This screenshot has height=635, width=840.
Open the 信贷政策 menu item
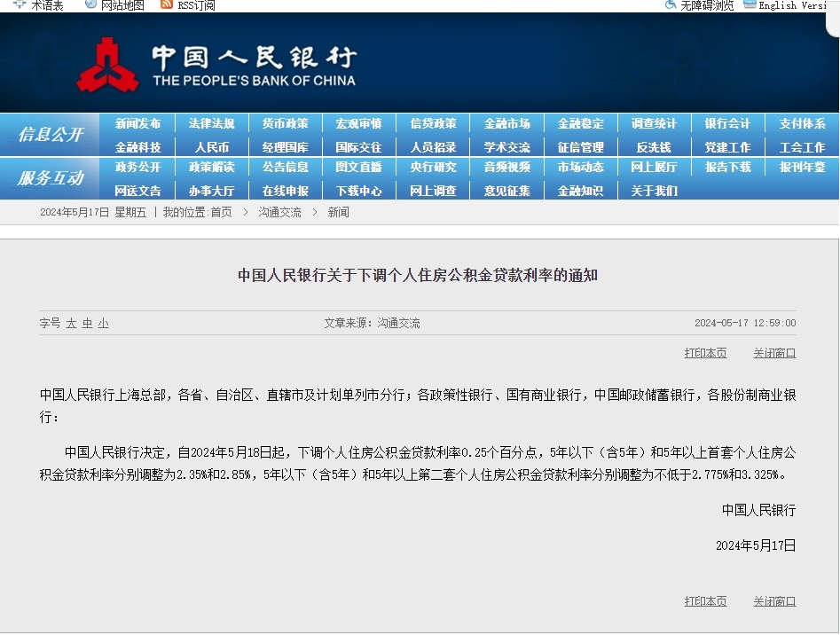[433, 123]
